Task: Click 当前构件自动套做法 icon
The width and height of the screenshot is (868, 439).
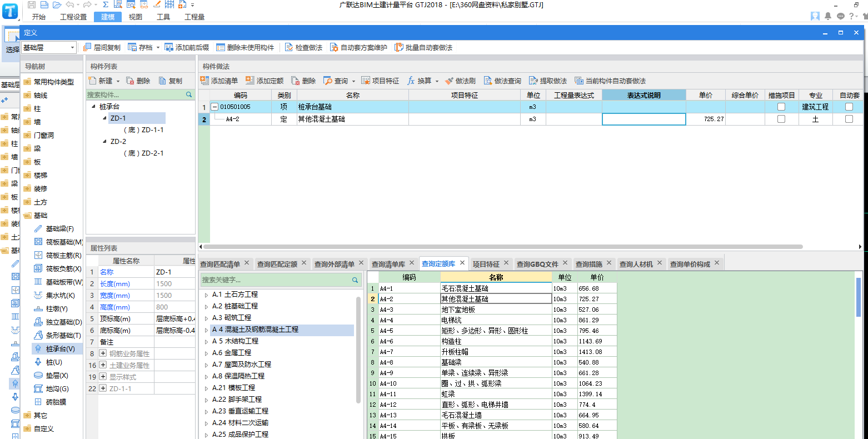Action: click(579, 81)
